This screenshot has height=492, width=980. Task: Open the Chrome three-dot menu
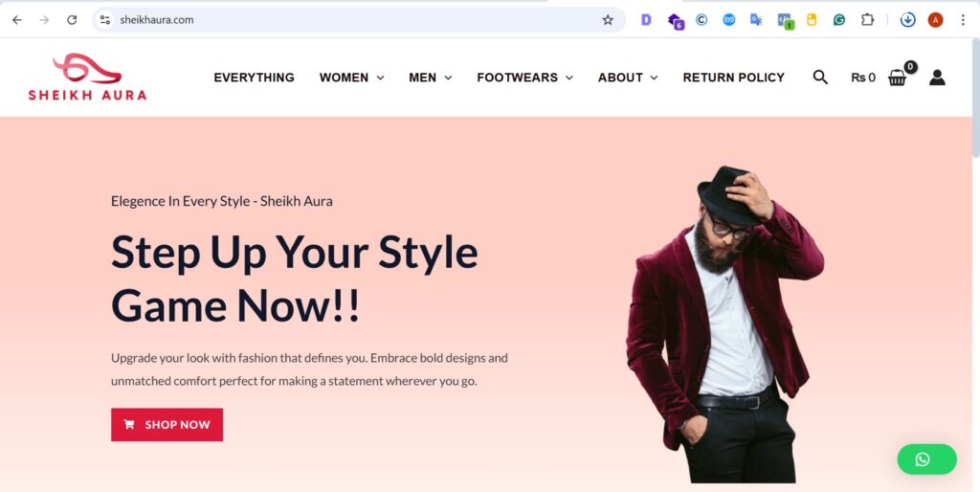pos(963,20)
